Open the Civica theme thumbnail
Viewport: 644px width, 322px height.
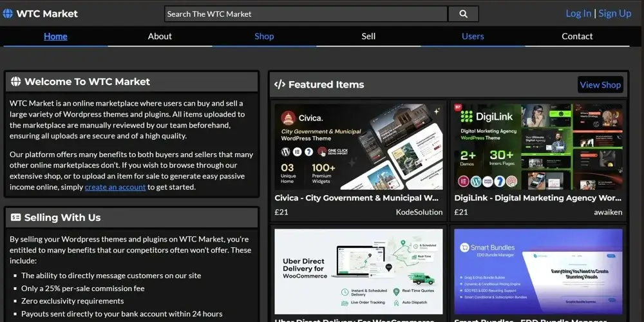click(359, 147)
